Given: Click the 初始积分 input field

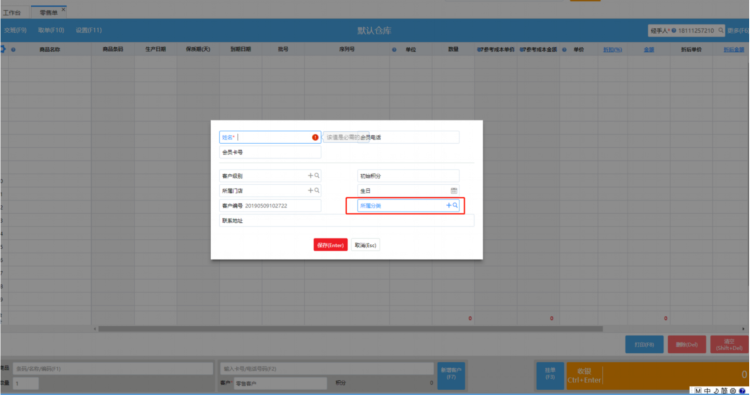Looking at the screenshot, I should [408, 176].
